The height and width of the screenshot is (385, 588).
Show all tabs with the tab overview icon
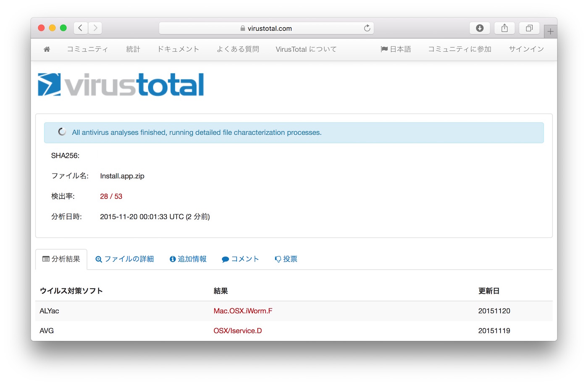point(529,28)
